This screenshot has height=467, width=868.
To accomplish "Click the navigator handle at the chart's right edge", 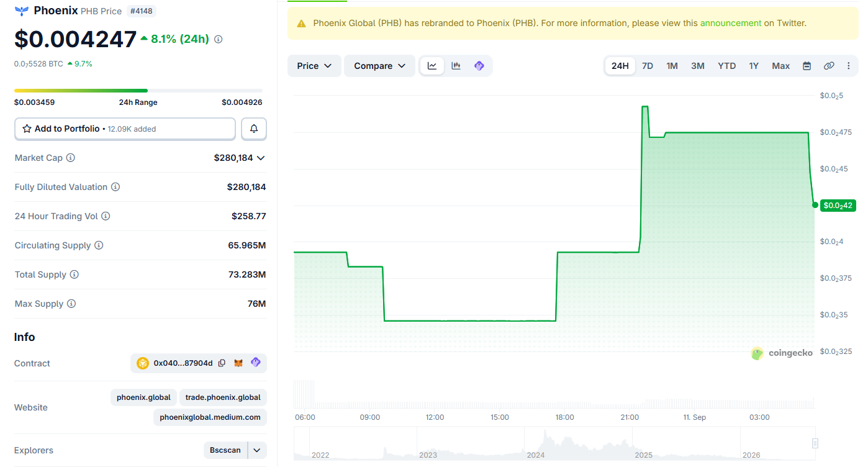I will pos(815,443).
